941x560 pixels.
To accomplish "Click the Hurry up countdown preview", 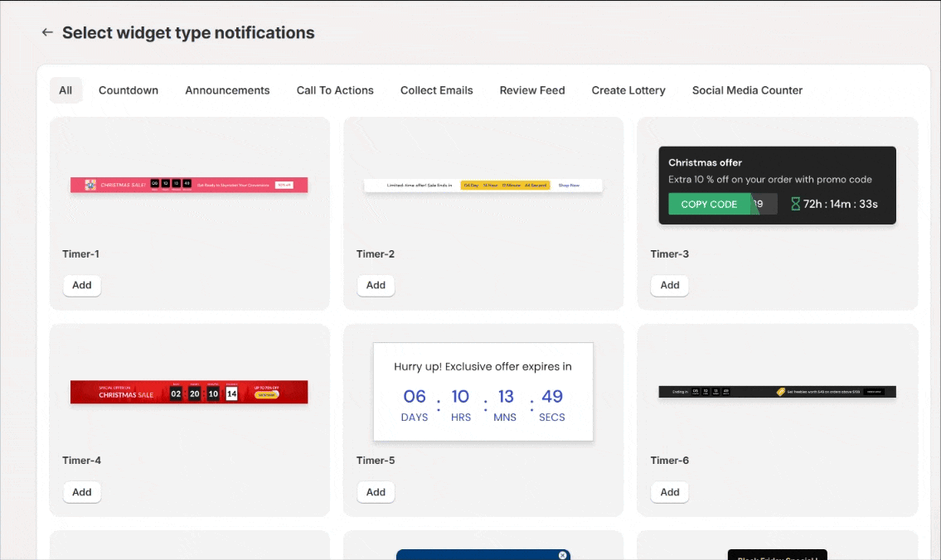I will [483, 392].
